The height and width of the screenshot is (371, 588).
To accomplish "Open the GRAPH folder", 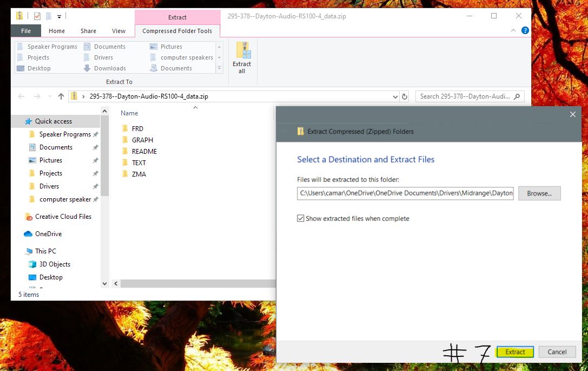I will (x=137, y=140).
